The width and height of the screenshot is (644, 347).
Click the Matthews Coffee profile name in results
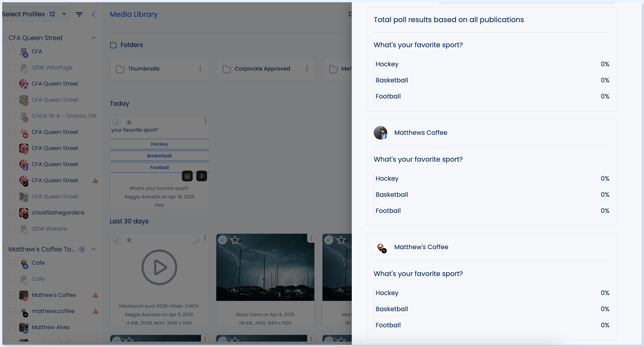coord(421,133)
